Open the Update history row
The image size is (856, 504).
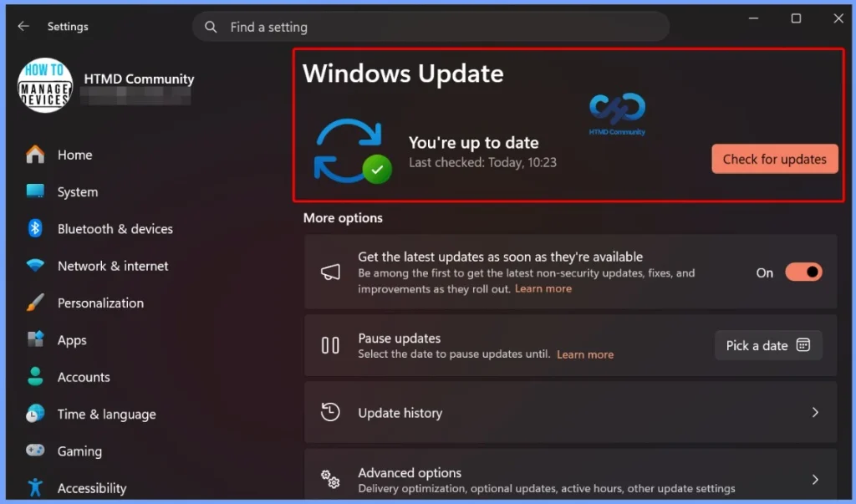click(570, 412)
